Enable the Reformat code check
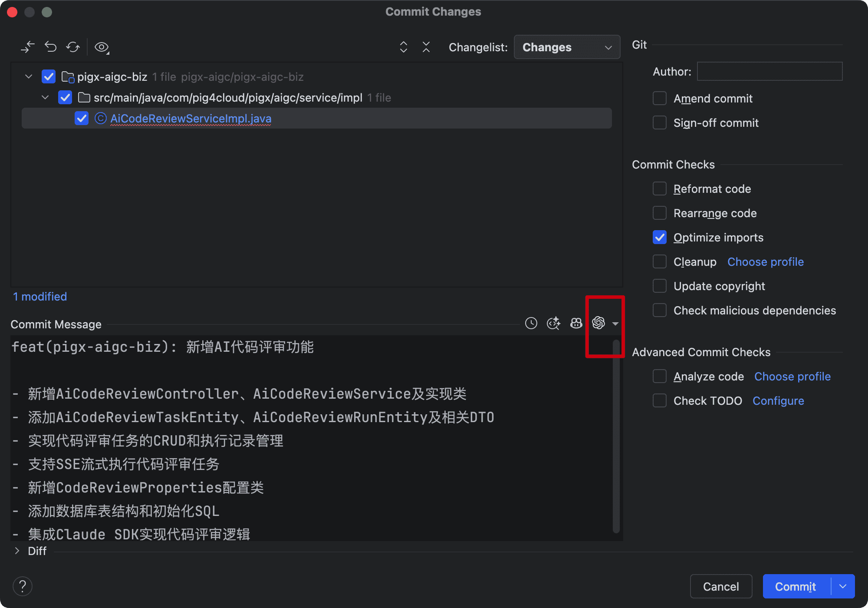This screenshot has width=868, height=608. 659,188
